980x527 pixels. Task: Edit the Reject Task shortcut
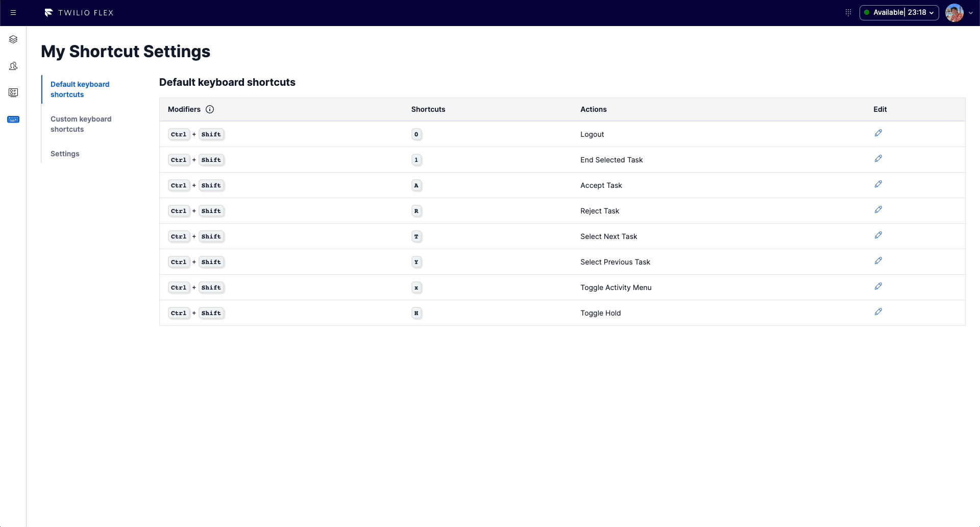click(x=878, y=209)
